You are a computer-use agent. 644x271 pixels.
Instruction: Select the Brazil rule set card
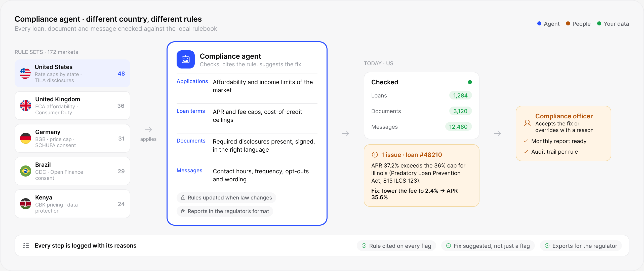[x=72, y=171]
